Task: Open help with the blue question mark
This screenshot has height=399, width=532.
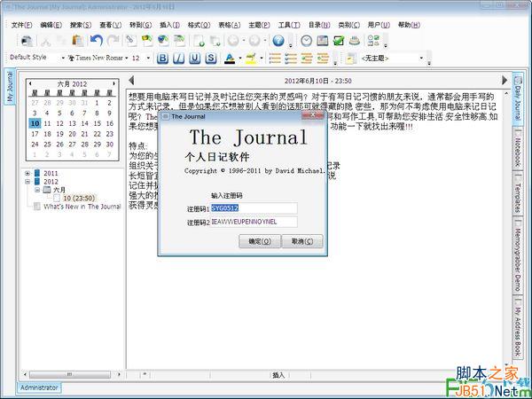Action: 278,41
